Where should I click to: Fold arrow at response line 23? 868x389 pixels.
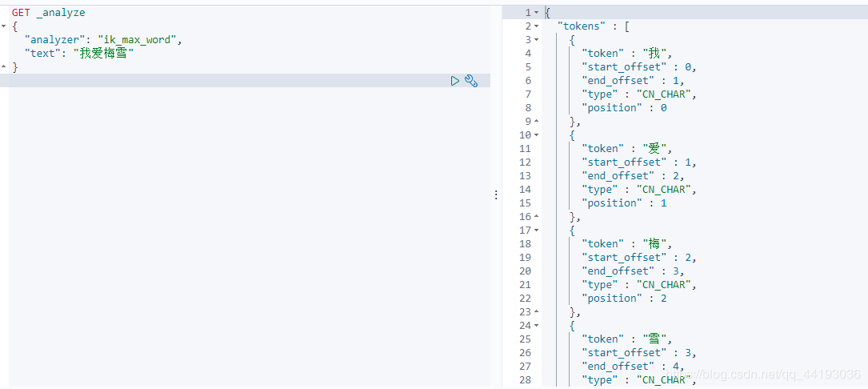click(x=537, y=312)
